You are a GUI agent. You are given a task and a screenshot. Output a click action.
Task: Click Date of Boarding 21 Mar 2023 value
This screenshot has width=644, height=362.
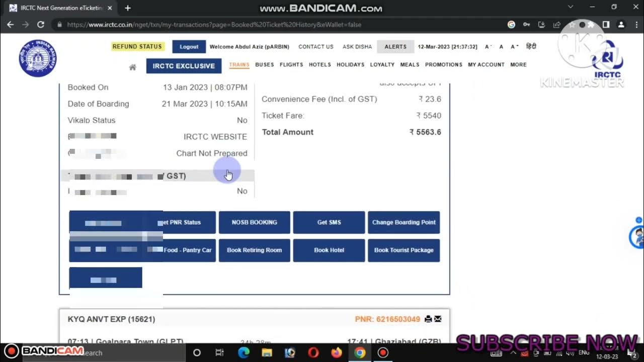pyautogui.click(x=204, y=104)
